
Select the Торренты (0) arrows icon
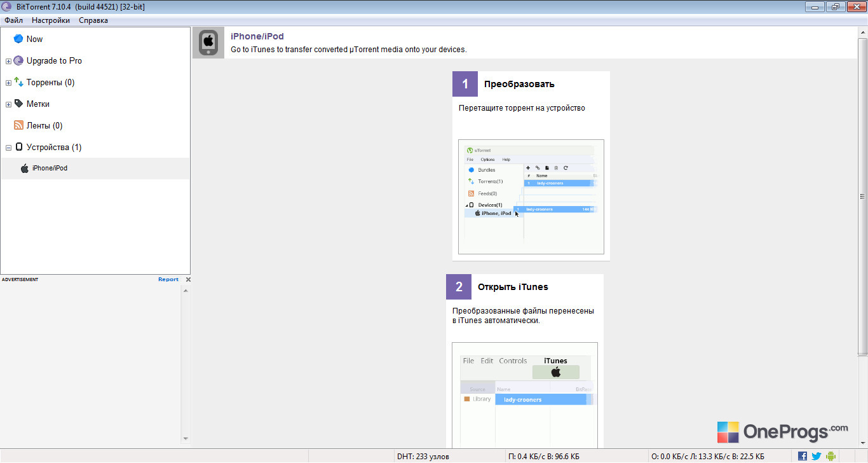pyautogui.click(x=18, y=83)
